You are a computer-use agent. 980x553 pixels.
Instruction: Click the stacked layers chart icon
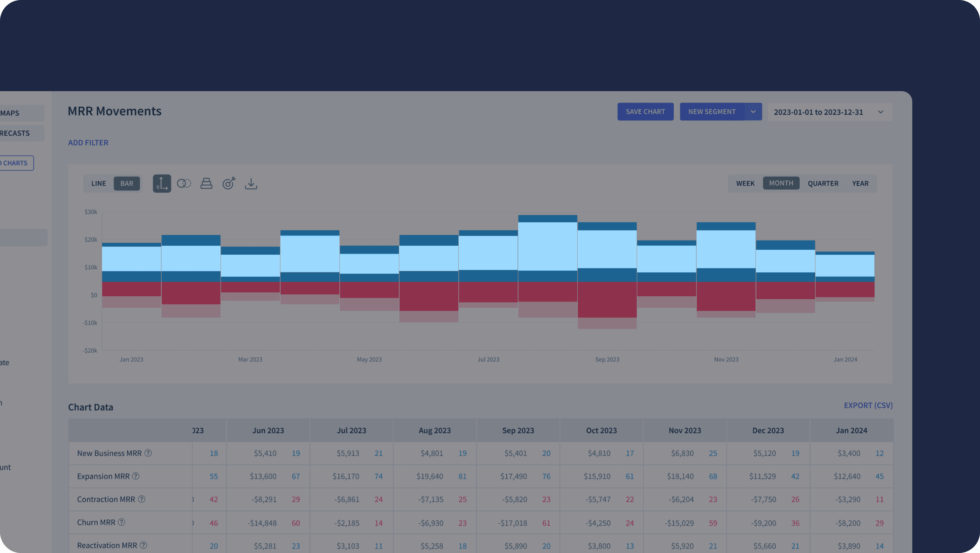click(x=206, y=184)
